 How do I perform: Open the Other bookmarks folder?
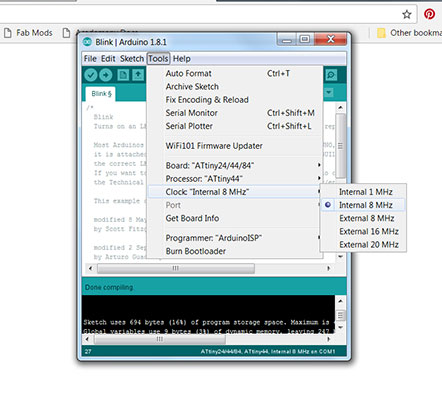click(409, 33)
